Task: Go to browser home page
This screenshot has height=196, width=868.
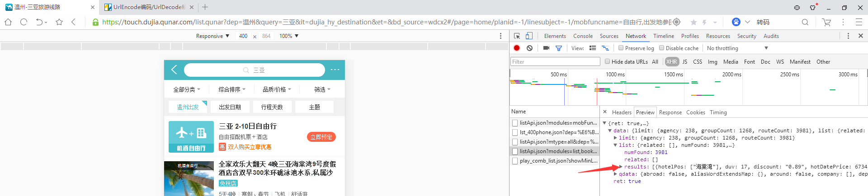Action: click(8, 22)
